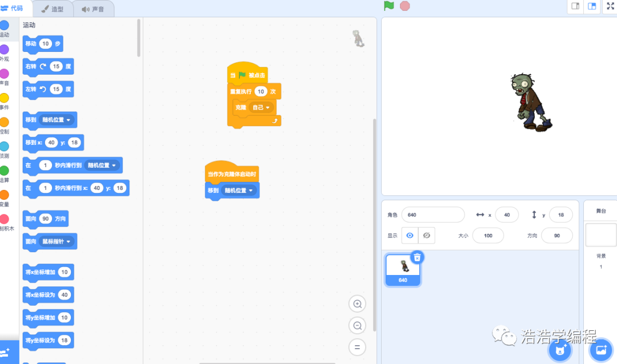This screenshot has height=364, width=617.
Task: Open 克隆 自己 dropdown in script
Action: pyautogui.click(x=261, y=107)
